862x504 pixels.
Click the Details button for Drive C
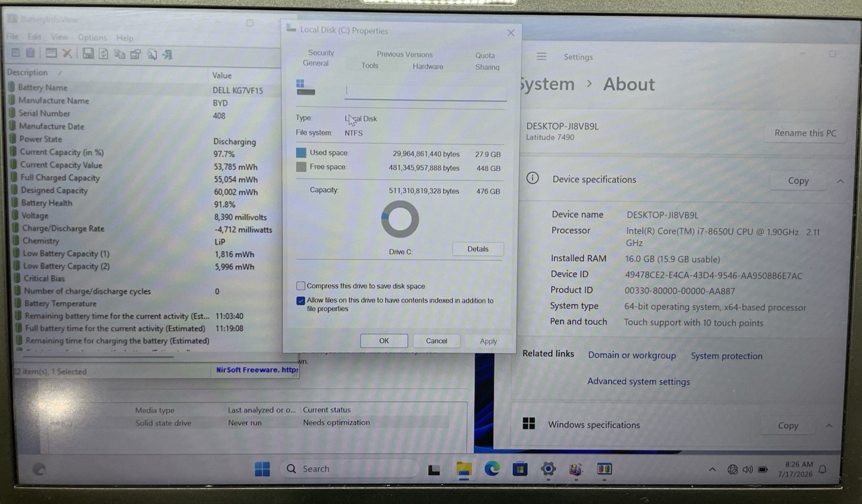[x=478, y=249]
